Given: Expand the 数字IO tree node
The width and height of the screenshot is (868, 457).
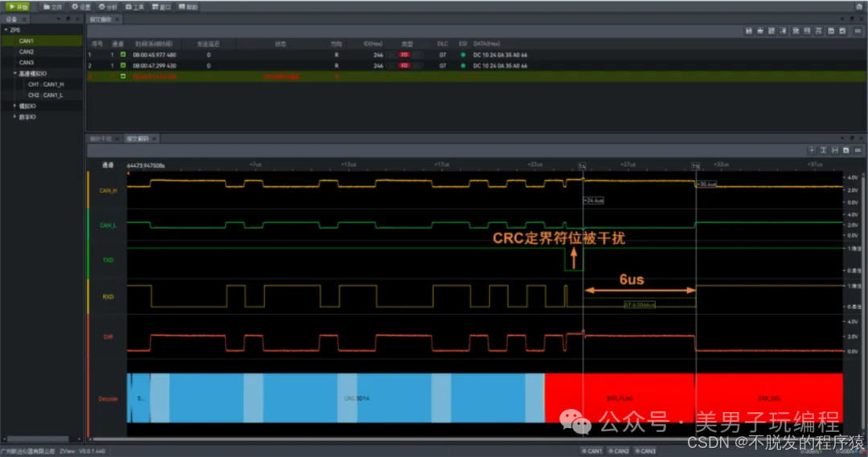Looking at the screenshot, I should point(15,116).
